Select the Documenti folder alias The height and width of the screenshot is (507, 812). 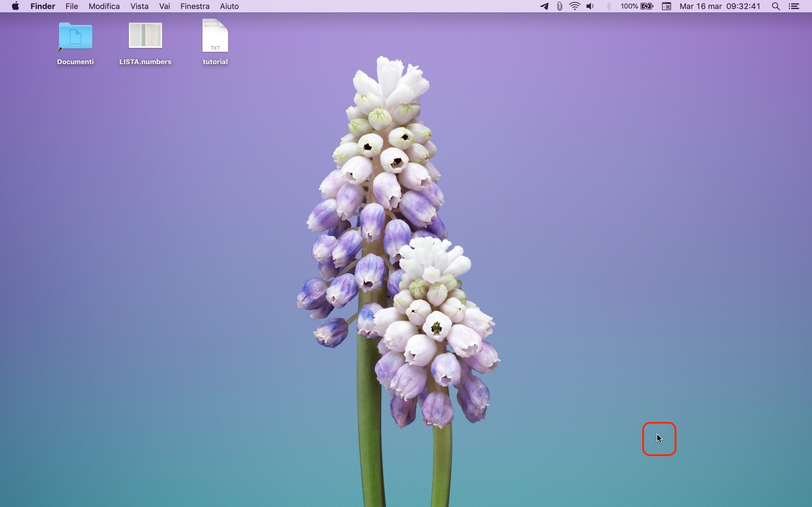coord(75,36)
